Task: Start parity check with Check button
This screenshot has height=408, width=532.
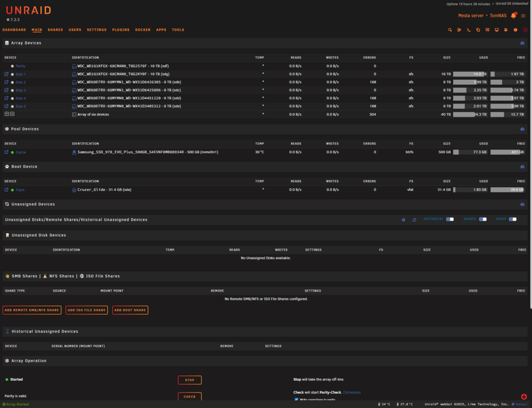Action: point(190,396)
